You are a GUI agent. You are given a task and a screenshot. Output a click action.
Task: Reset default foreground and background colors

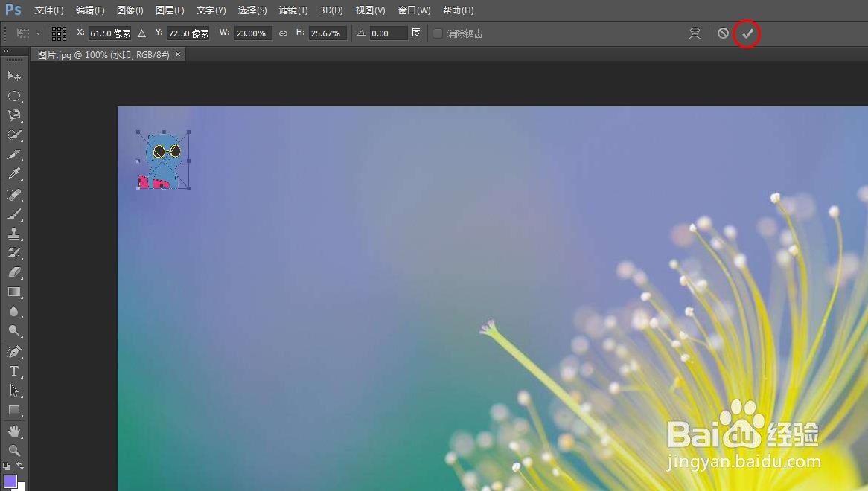tap(6, 466)
